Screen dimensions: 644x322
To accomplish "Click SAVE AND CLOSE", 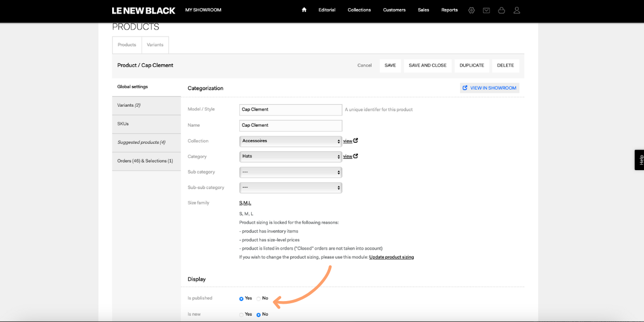I will pyautogui.click(x=428, y=65).
